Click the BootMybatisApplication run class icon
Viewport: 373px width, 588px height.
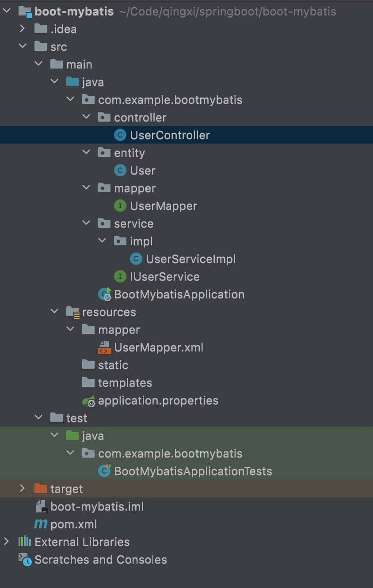pos(105,294)
